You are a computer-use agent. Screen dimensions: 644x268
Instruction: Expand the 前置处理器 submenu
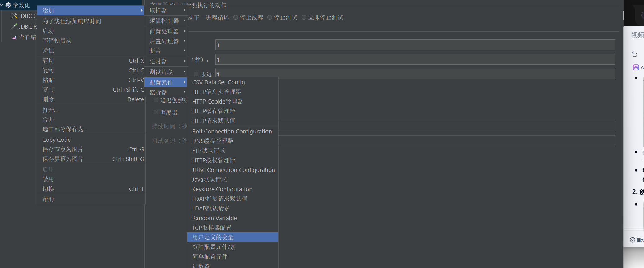click(166, 31)
